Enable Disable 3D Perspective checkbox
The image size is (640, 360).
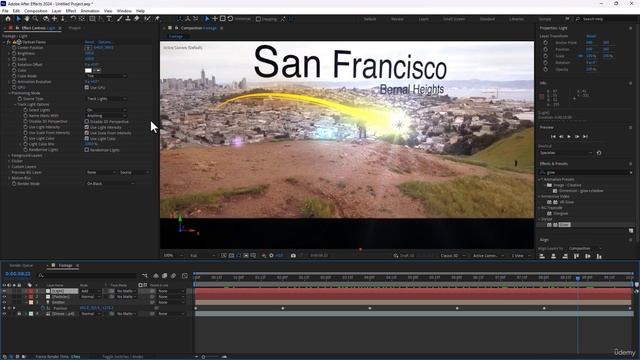coord(87,122)
